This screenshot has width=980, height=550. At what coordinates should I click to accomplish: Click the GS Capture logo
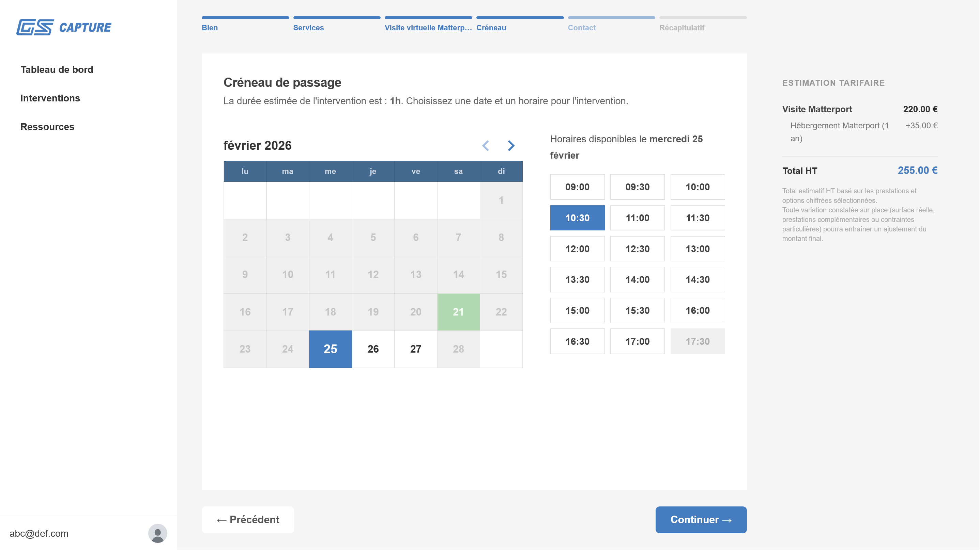point(64,27)
